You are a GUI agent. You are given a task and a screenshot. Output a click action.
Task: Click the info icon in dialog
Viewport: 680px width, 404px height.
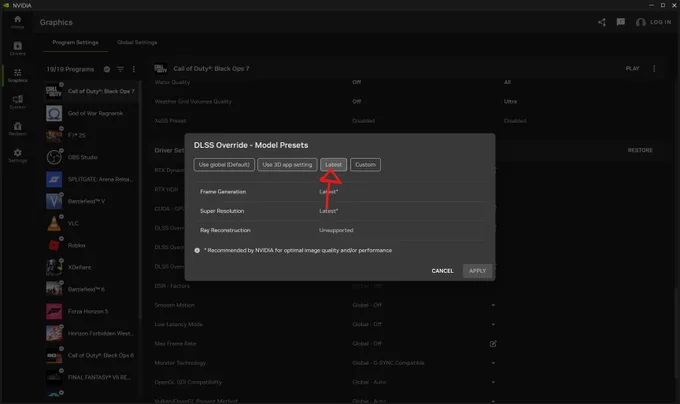197,251
